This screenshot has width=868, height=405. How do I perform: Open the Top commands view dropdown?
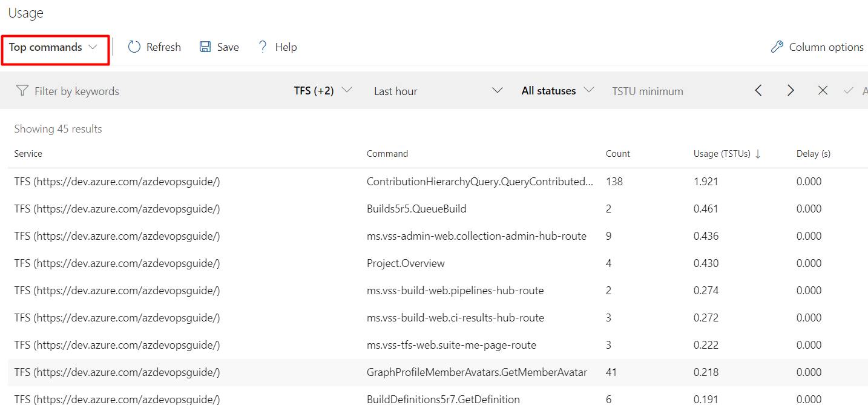[x=53, y=47]
